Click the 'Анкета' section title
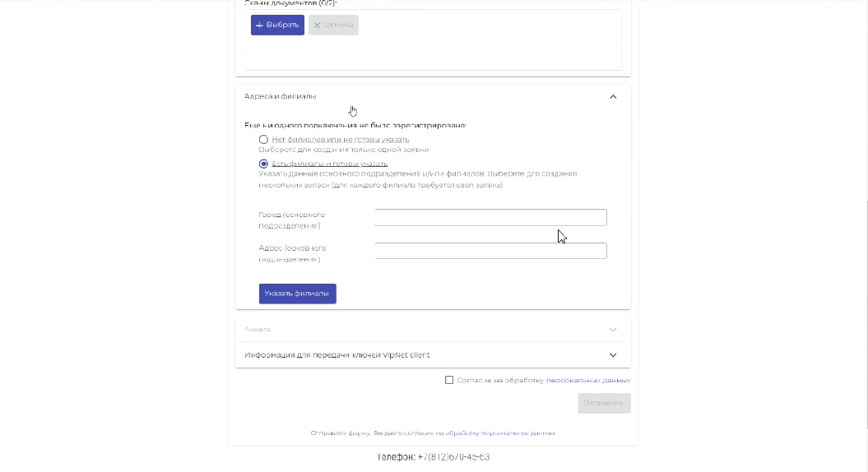The image size is (868, 472). [258, 329]
